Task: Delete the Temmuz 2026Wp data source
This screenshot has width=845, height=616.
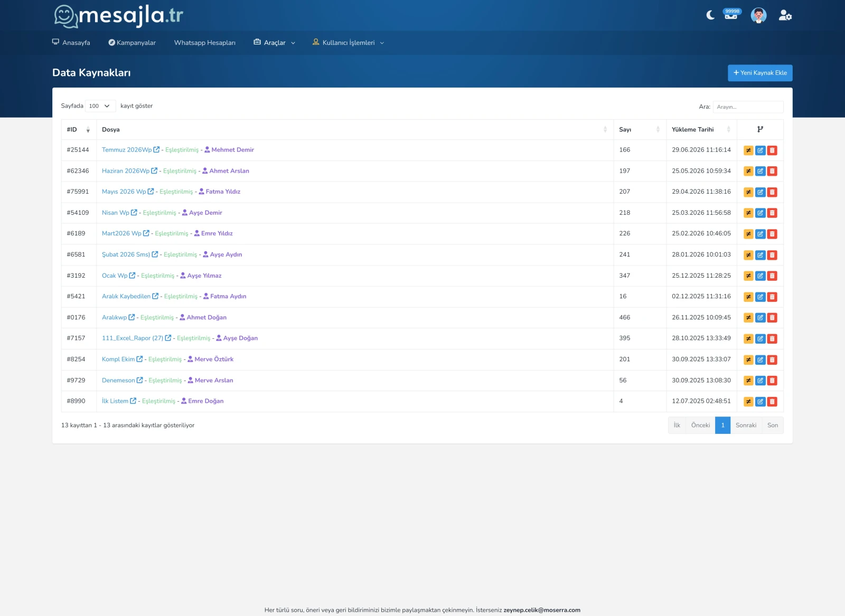Action: pyautogui.click(x=772, y=150)
